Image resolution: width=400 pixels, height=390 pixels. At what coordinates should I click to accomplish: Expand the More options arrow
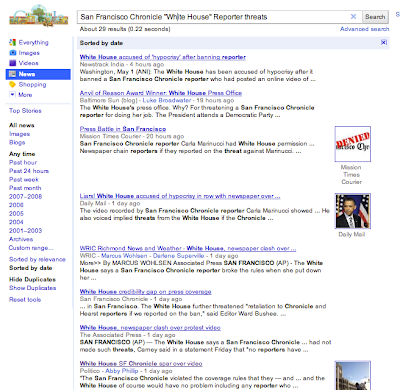tap(12, 95)
